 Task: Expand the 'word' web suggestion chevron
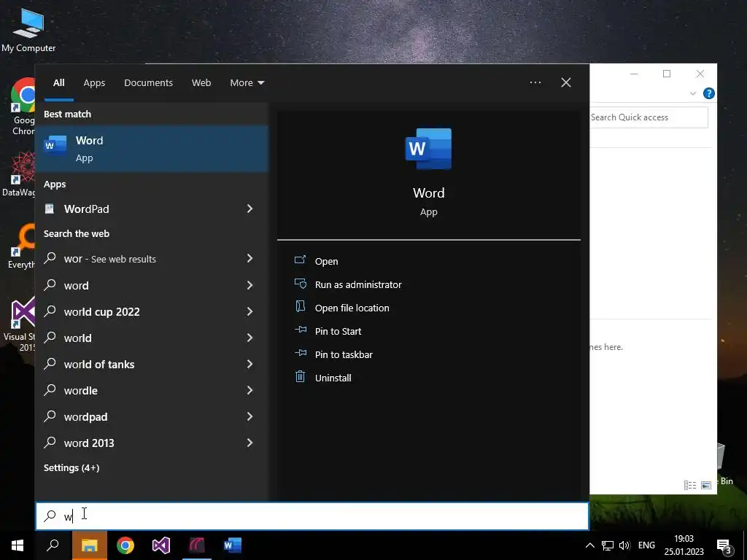point(249,285)
